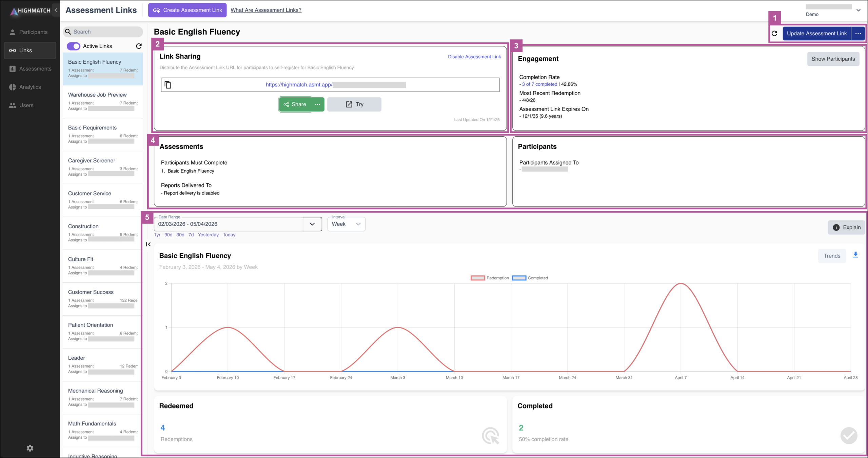The image size is (868, 458).
Task: Select the 7d date range shortcut
Action: point(191,235)
